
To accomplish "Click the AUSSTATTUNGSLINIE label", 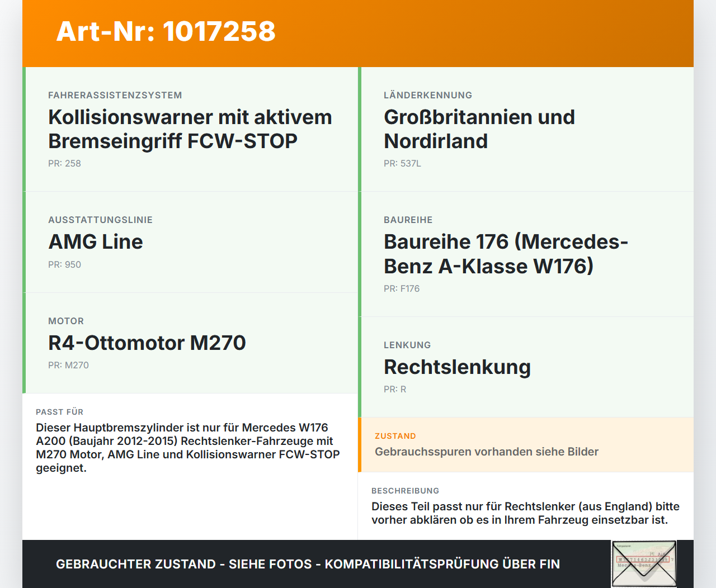I will [101, 220].
